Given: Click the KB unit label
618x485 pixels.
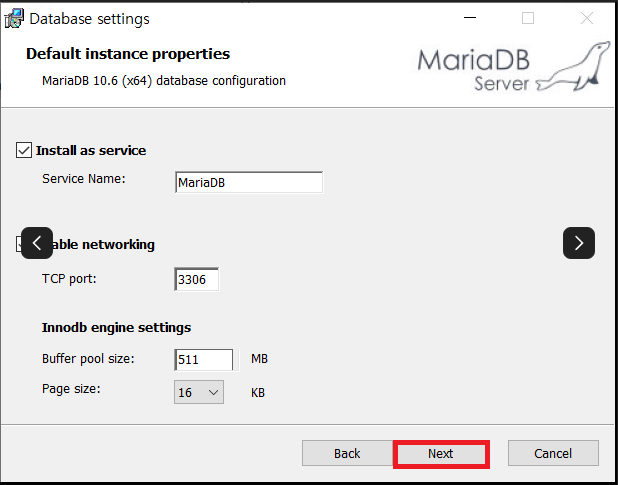Looking at the screenshot, I should pos(258,393).
